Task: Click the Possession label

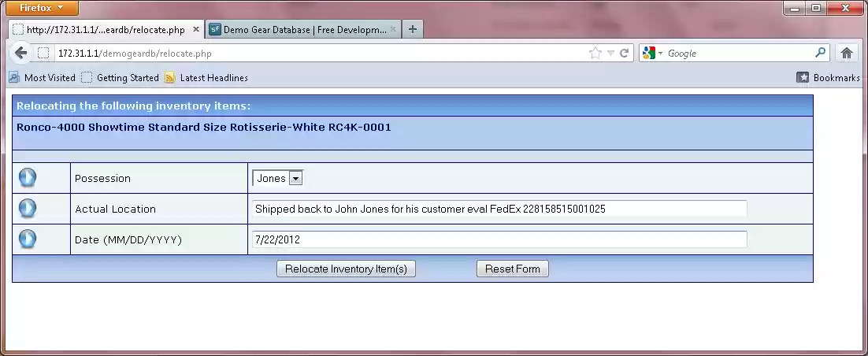Action: click(x=103, y=178)
